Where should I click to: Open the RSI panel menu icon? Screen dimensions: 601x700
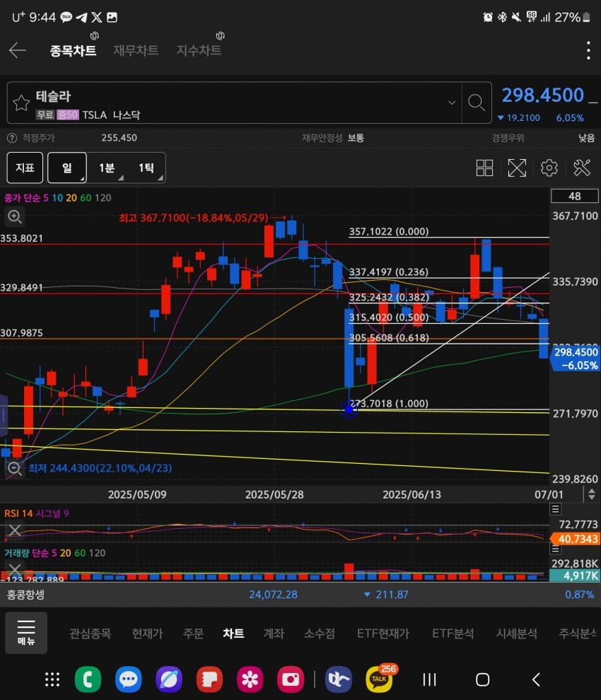coord(556,509)
